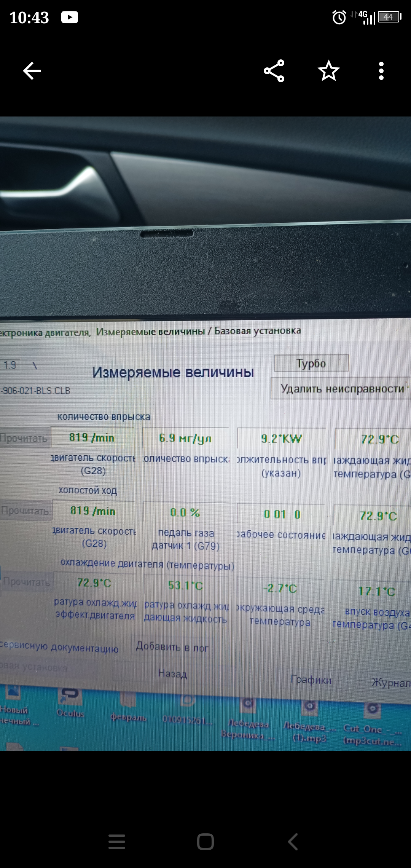This screenshot has width=411, height=868.
Task: Click Прочитать for количество впрыска row
Action: point(24,438)
